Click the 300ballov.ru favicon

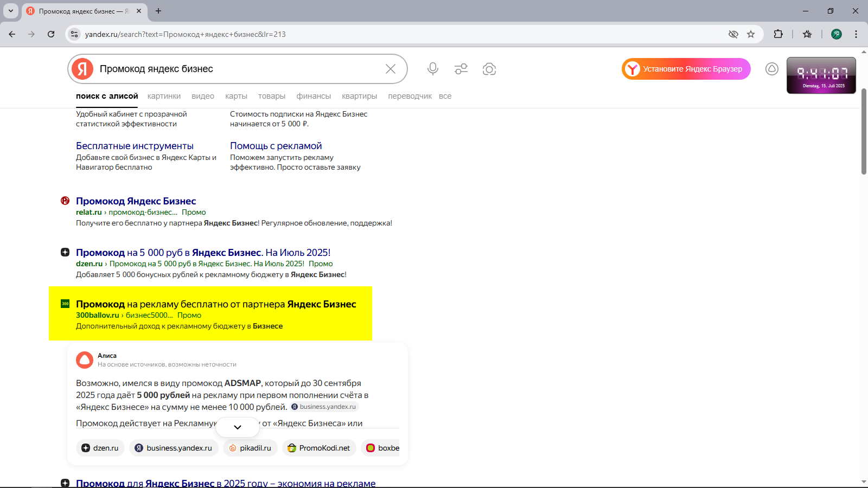(65, 304)
